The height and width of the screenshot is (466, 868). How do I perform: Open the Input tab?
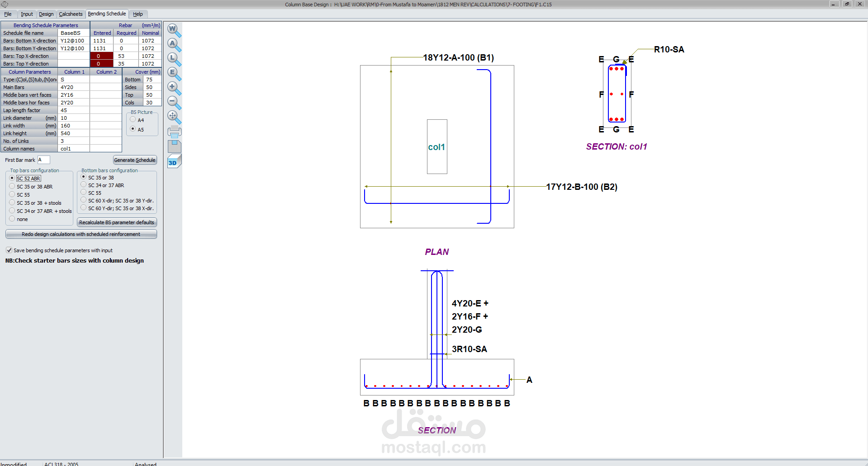[27, 14]
